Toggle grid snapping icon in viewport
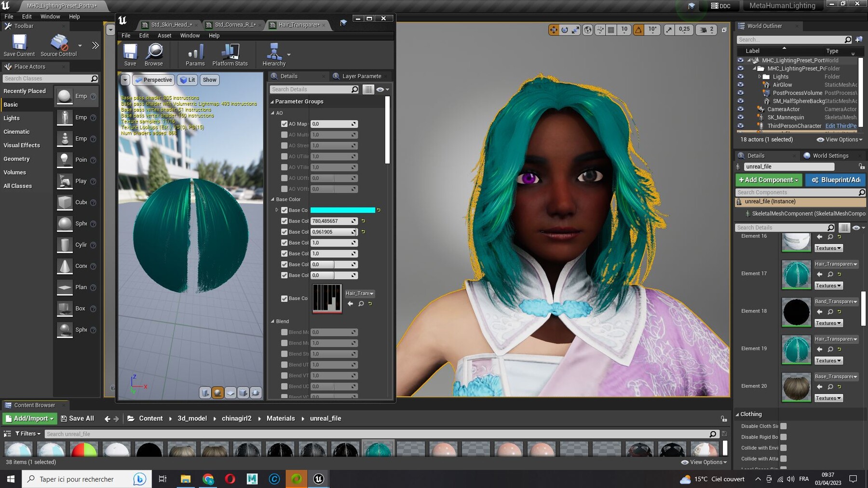The height and width of the screenshot is (488, 868). coord(611,30)
